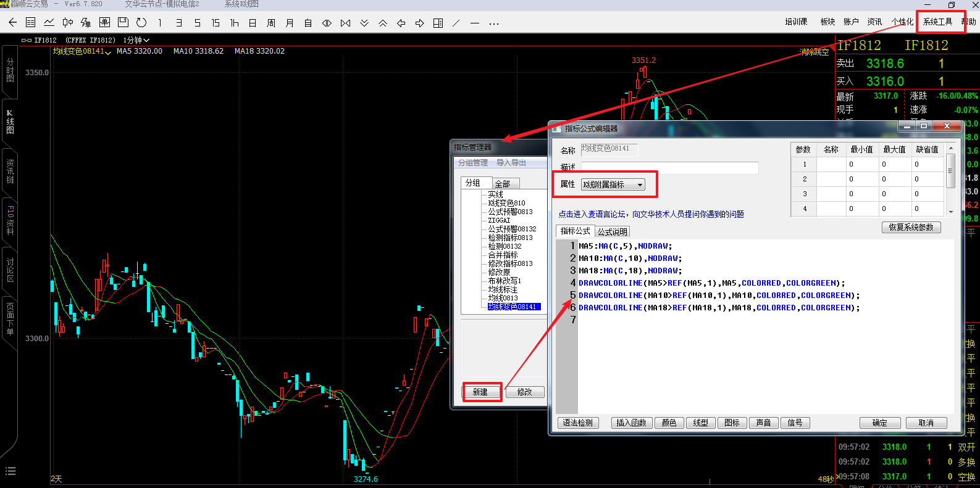Open the three-dots more options icon

[x=493, y=23]
